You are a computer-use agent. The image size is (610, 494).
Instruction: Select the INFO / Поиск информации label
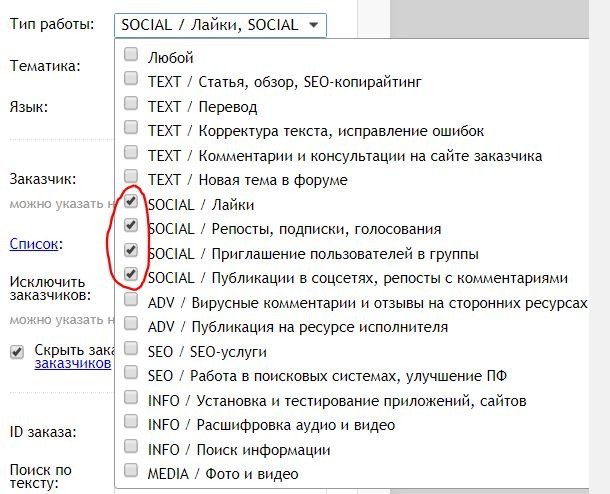tap(239, 450)
